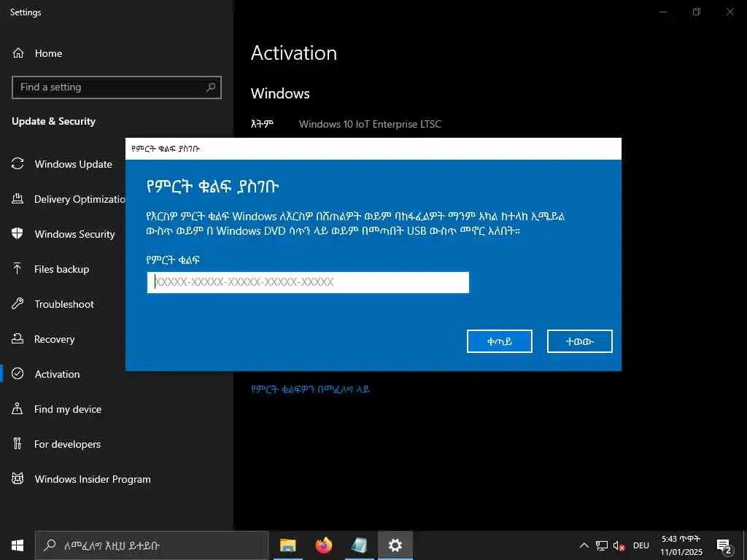Click the blue product key help link
This screenshot has height=560, width=747.
pyautogui.click(x=310, y=389)
